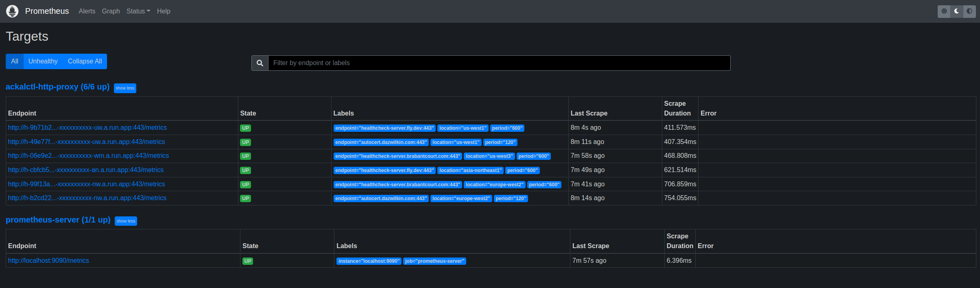Viewport: 980px width, 288px height.
Task: Open the h-49e77f metrics endpoint link
Action: [87, 142]
